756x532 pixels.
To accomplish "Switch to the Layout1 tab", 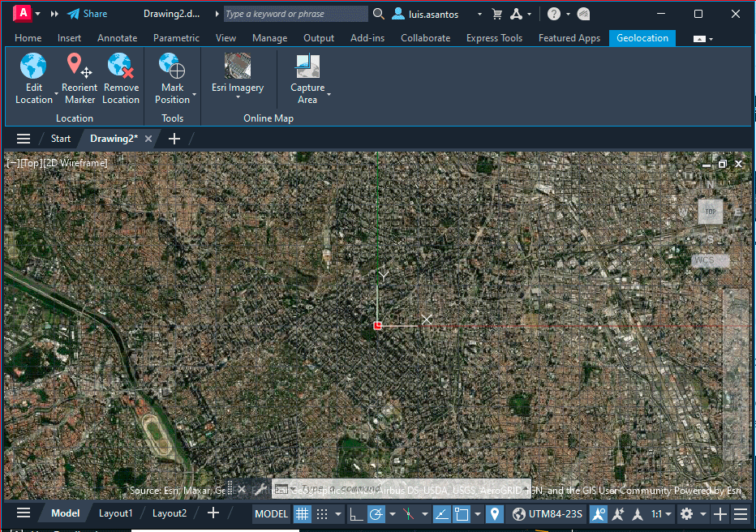I will coord(115,513).
